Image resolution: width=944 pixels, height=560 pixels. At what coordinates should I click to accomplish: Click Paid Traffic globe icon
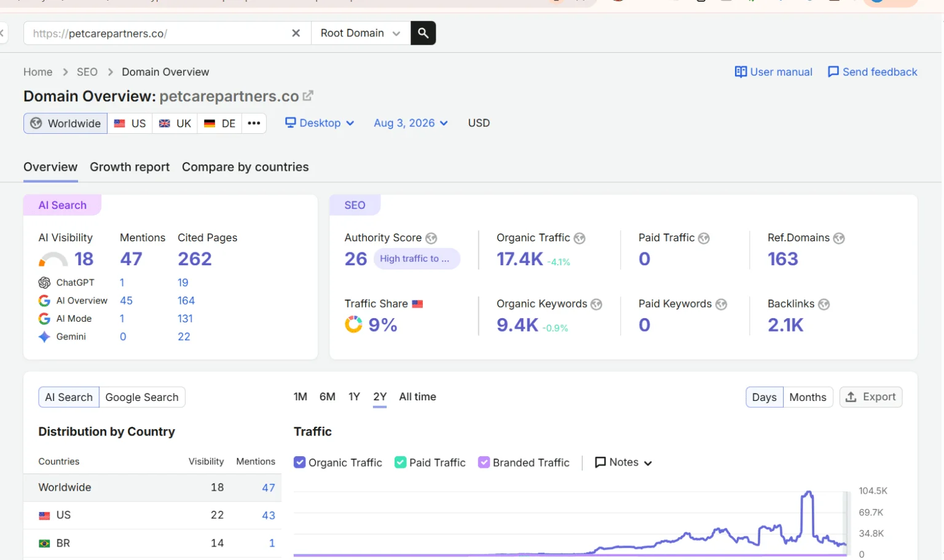pyautogui.click(x=704, y=238)
